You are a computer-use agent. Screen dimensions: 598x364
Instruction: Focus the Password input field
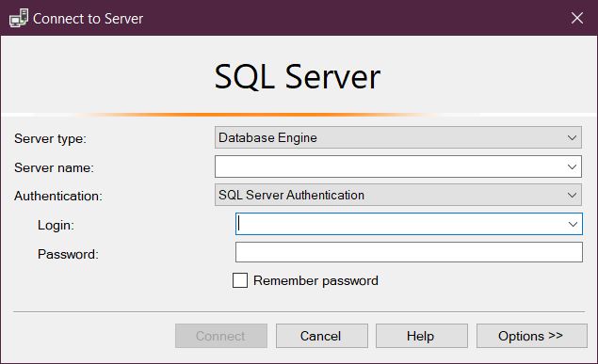(x=409, y=252)
